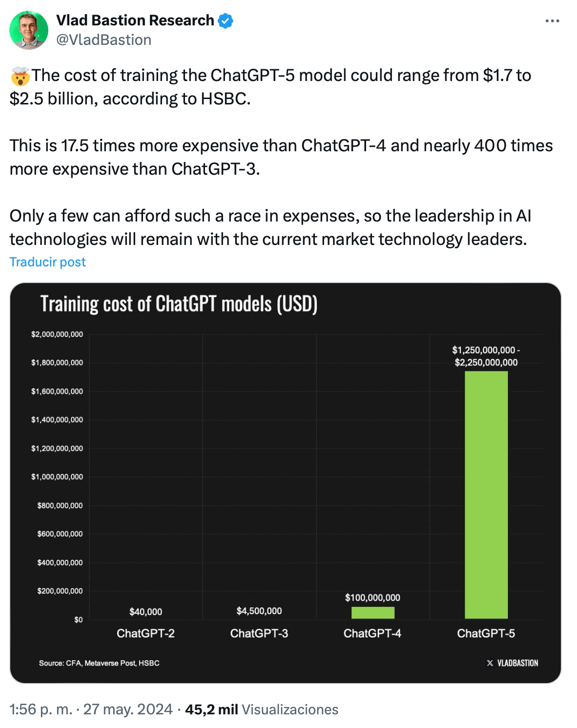The height and width of the screenshot is (728, 577).
Task: Click the 27 may. 2024 date
Action: click(128, 709)
